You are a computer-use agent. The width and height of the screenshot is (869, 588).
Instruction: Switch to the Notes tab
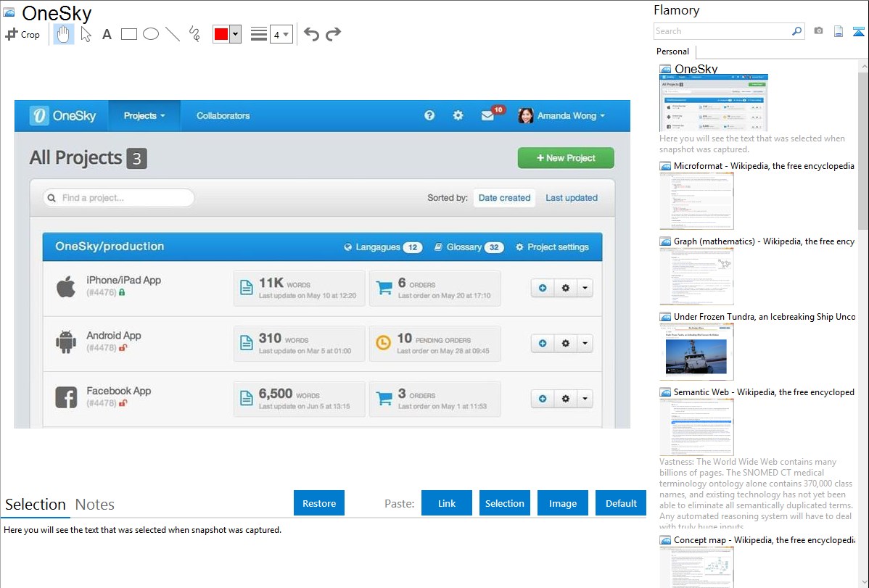point(94,505)
